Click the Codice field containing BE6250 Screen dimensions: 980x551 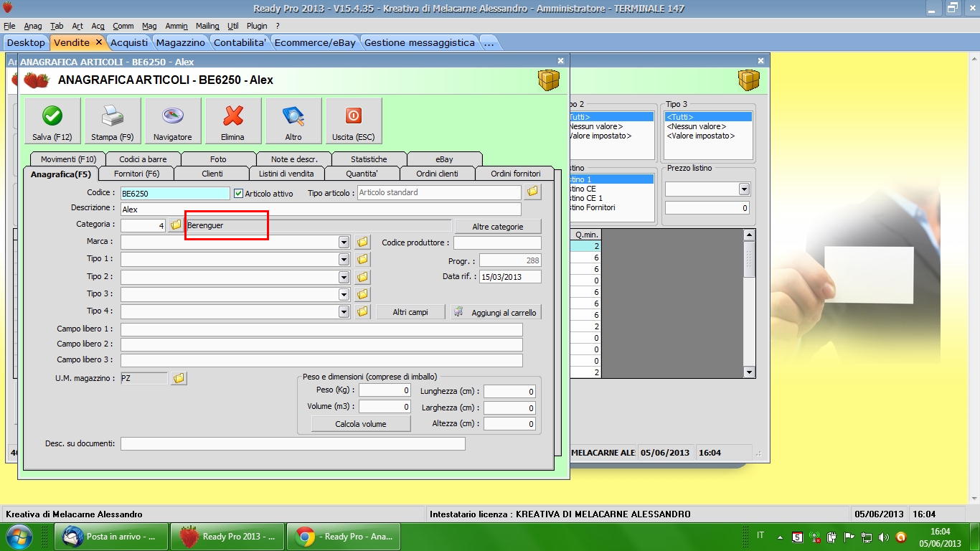point(175,193)
